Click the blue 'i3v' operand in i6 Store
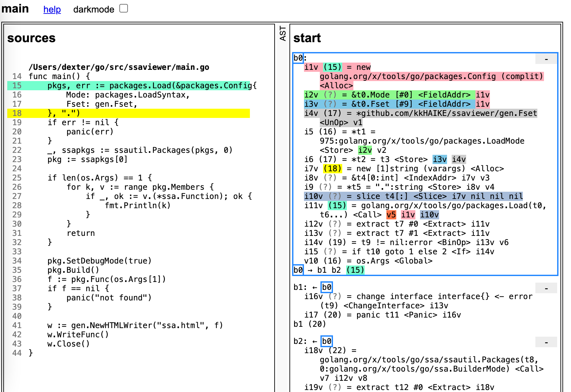This screenshot has height=392, width=571. pos(440,159)
